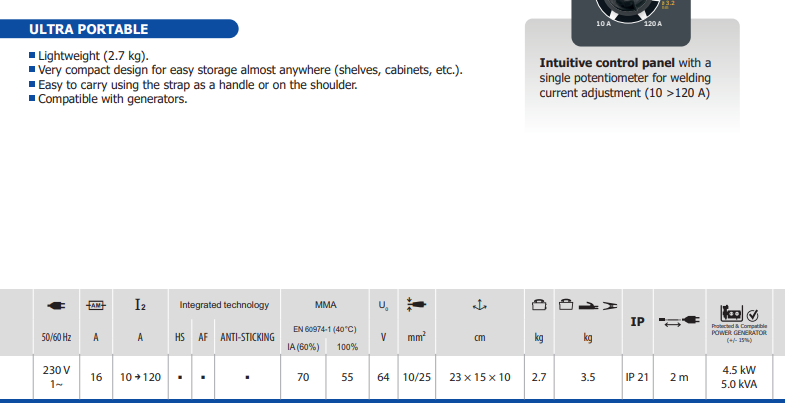The height and width of the screenshot is (403, 785).
Task: Click the power generator compatible icon
Action: click(x=738, y=312)
